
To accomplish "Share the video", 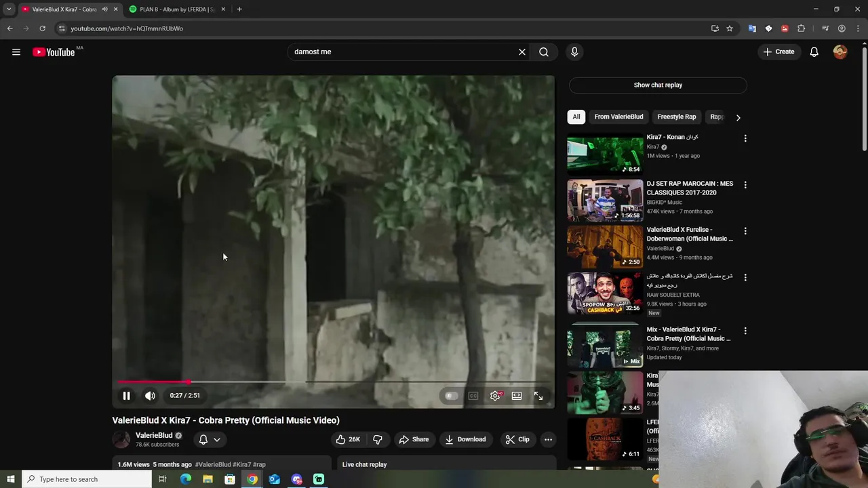I will pyautogui.click(x=414, y=439).
